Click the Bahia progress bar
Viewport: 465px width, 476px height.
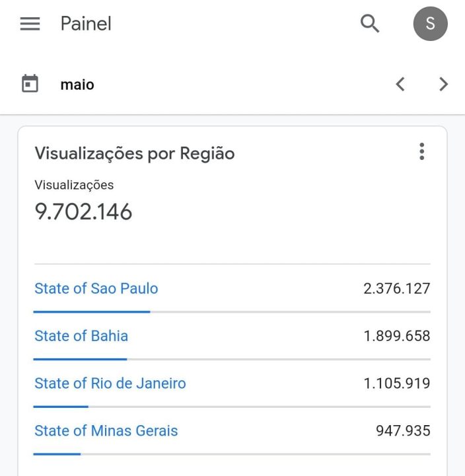pos(232,359)
